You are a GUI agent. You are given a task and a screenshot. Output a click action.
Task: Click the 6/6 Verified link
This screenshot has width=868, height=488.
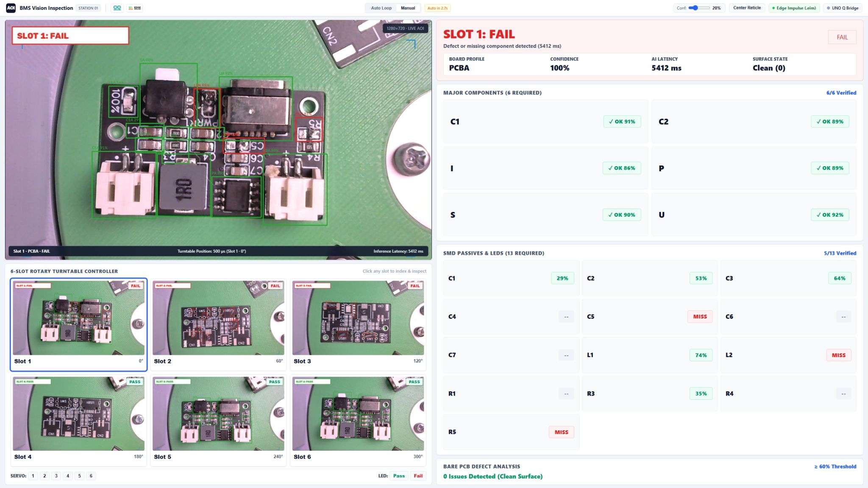tap(841, 93)
